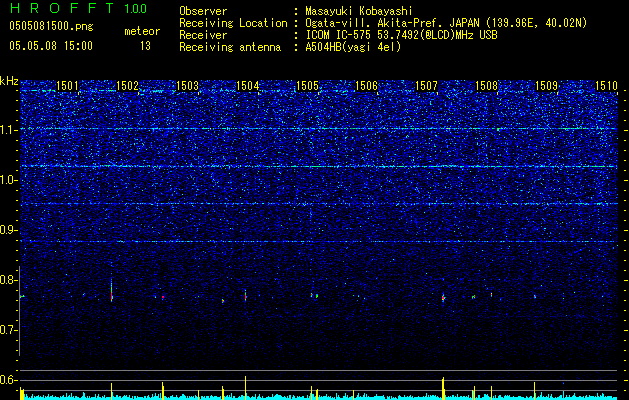Click the kHz axis unit label
This screenshot has width=629, height=400.
9,81
